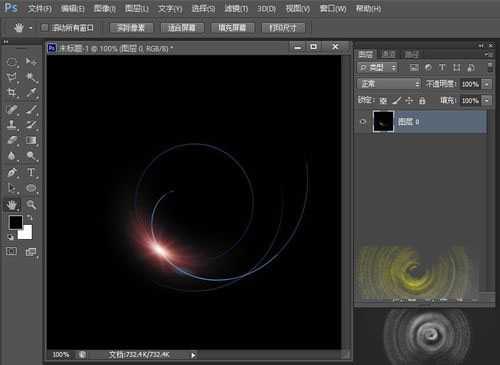Click the Fit Screen button
The height and width of the screenshot is (365, 500).
(182, 28)
